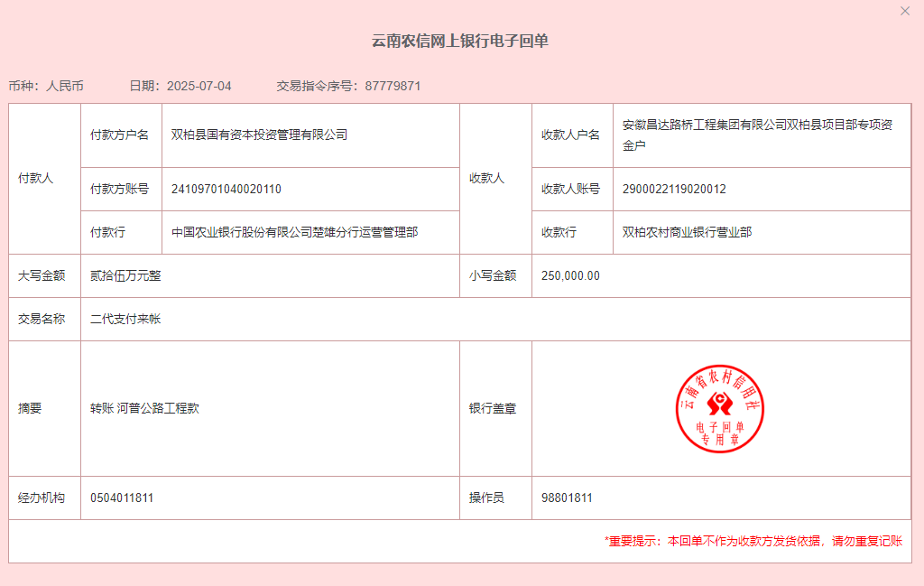Click summary text 转账 河普公路工程款
This screenshot has height=586, width=924.
[x=144, y=408]
